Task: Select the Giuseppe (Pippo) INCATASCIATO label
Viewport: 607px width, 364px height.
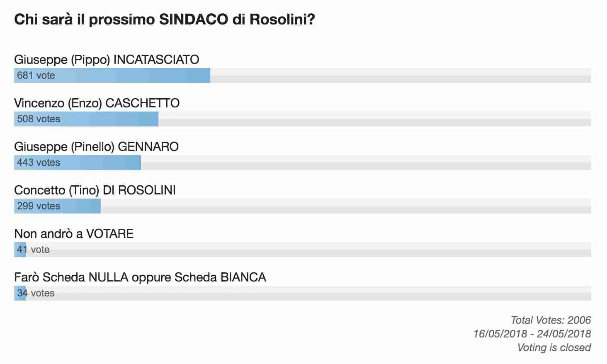Action: point(107,60)
